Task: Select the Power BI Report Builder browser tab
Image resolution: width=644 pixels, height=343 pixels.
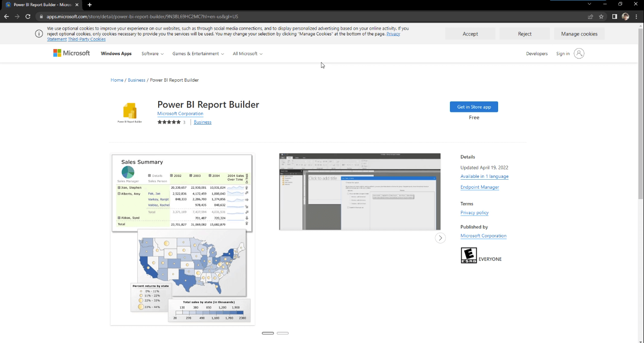Action: pos(42,5)
